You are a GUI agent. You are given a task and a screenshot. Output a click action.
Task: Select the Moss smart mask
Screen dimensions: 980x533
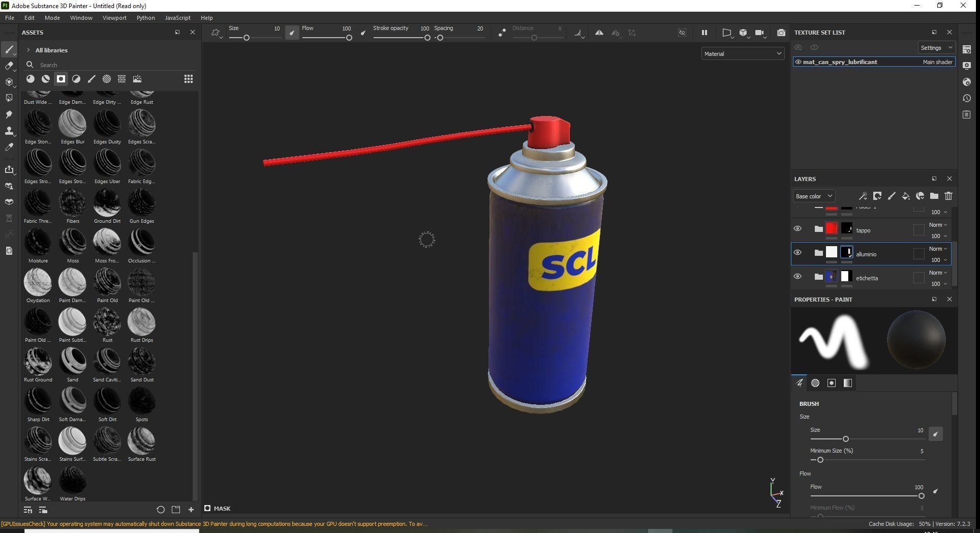tap(73, 246)
